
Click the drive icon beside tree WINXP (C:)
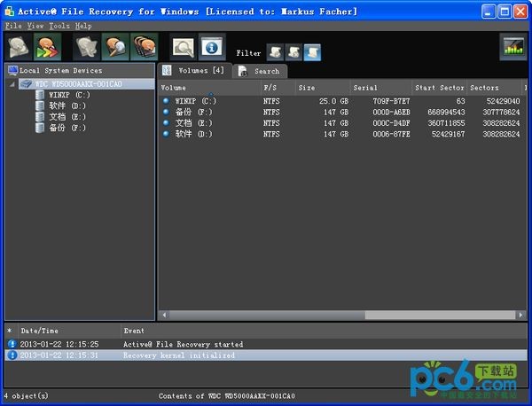tap(40, 95)
